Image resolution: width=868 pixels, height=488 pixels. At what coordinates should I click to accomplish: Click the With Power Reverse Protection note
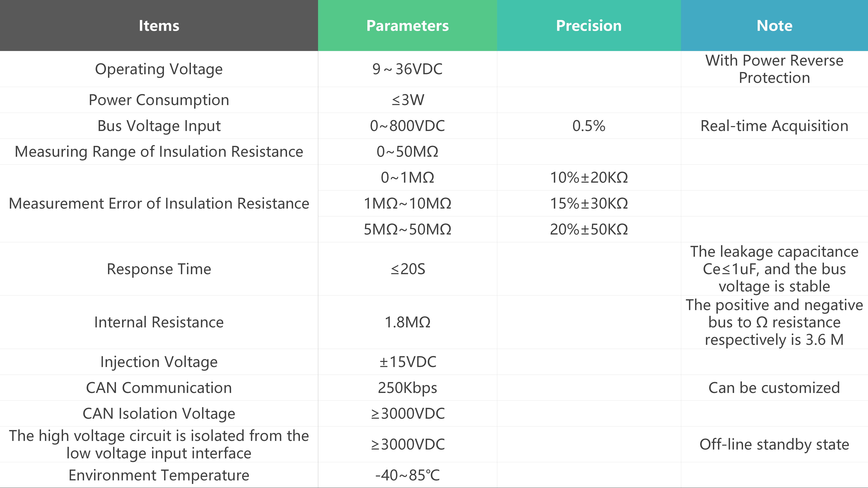(x=774, y=69)
